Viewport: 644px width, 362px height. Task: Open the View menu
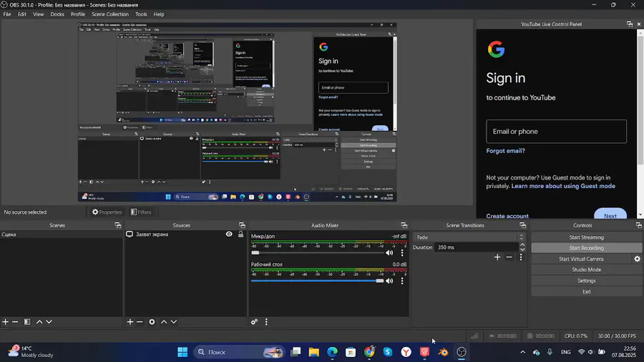coord(38,14)
